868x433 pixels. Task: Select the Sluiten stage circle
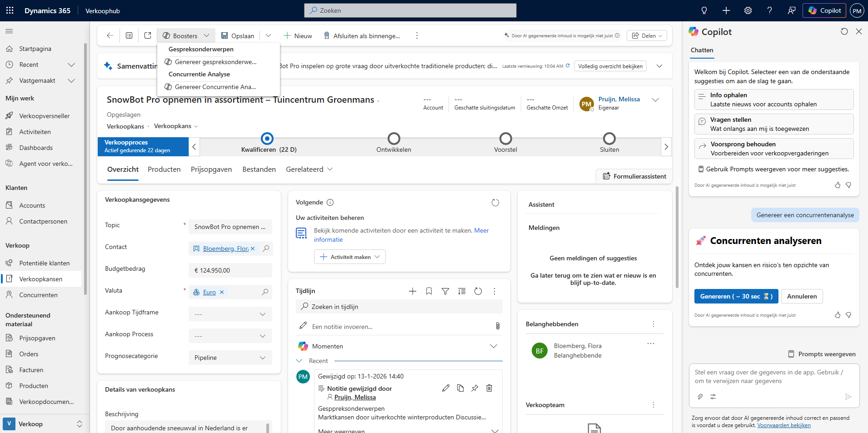coord(609,139)
